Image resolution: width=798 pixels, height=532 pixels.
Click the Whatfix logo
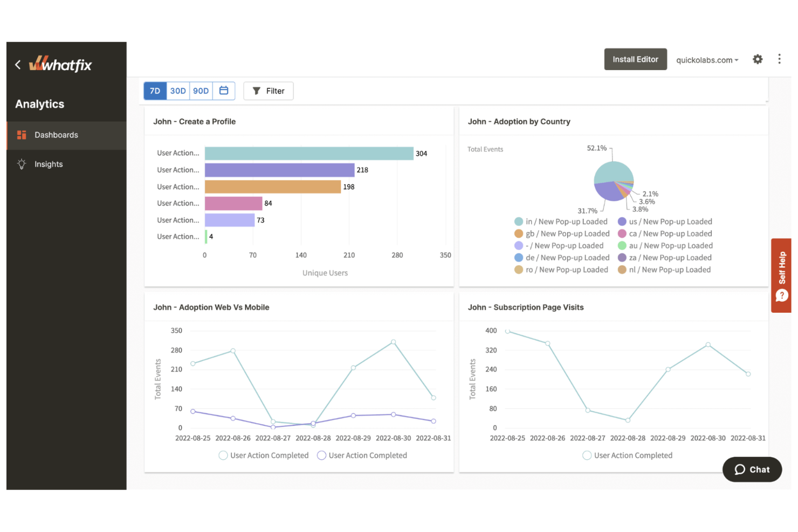click(x=61, y=65)
